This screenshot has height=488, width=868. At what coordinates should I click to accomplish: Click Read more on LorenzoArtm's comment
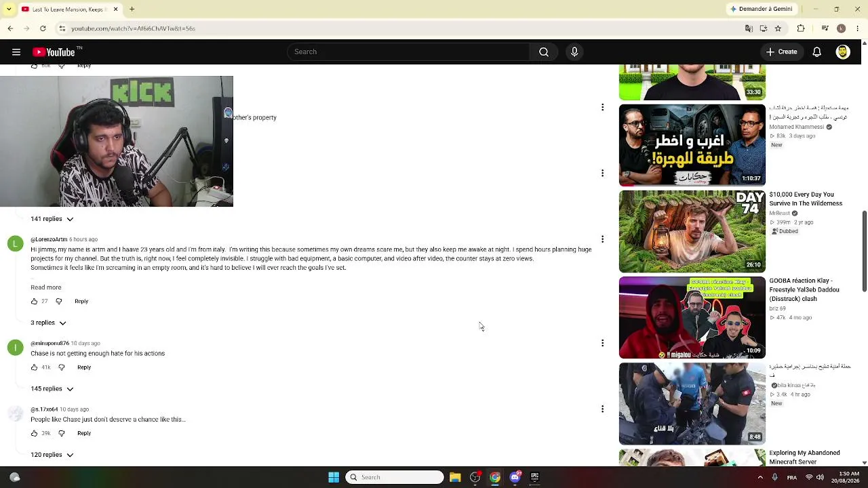point(46,287)
